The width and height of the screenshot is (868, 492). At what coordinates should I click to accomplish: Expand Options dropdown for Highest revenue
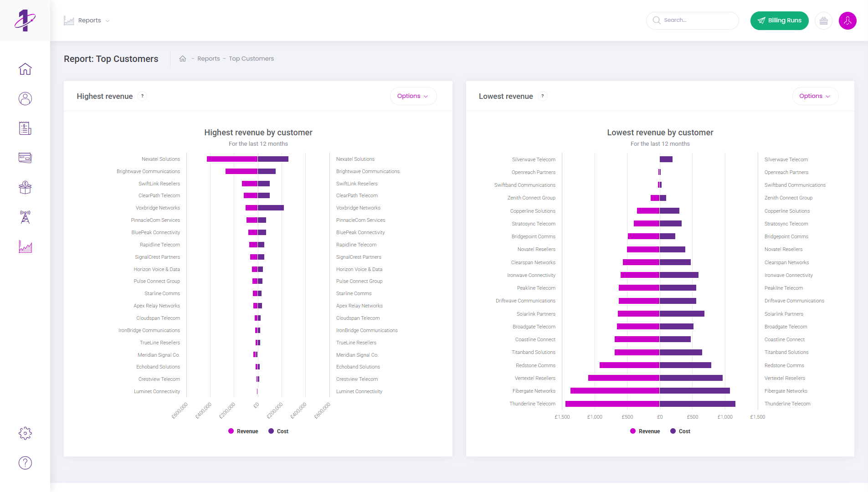[x=413, y=96]
